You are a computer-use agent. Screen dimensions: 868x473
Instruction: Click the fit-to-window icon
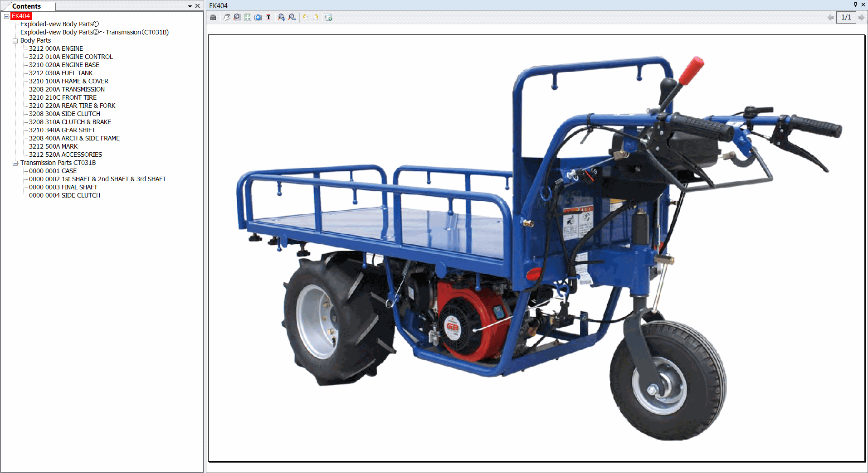(248, 17)
